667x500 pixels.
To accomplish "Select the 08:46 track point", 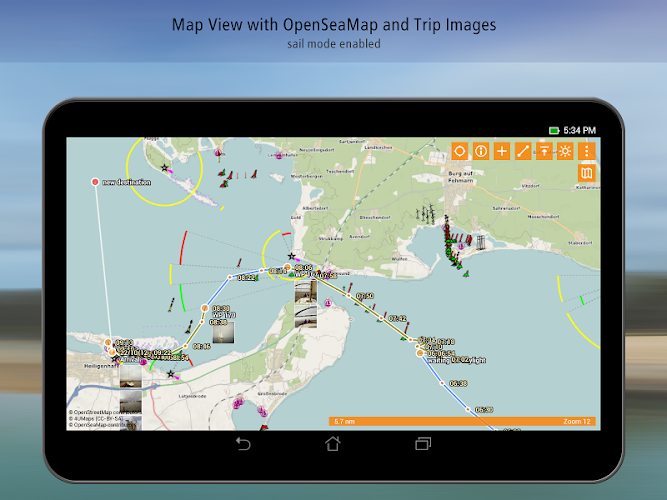I will click(x=185, y=346).
